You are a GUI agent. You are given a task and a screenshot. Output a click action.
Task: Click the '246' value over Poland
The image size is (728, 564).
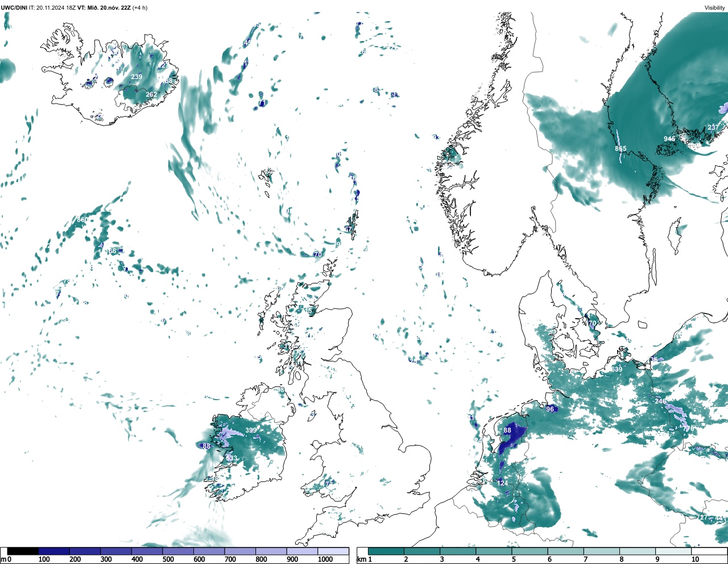(x=660, y=401)
